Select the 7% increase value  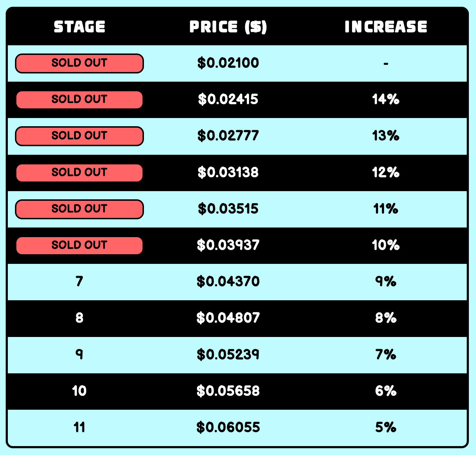[386, 354]
